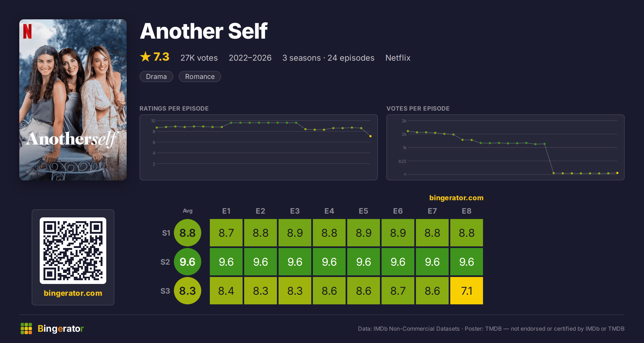The height and width of the screenshot is (343, 644).
Task: Click the QR code image
Action: (x=73, y=251)
